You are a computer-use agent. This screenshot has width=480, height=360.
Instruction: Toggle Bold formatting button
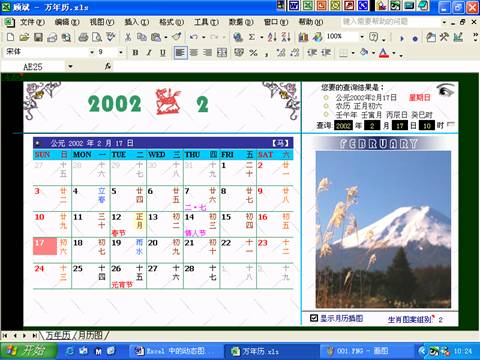click(135, 53)
